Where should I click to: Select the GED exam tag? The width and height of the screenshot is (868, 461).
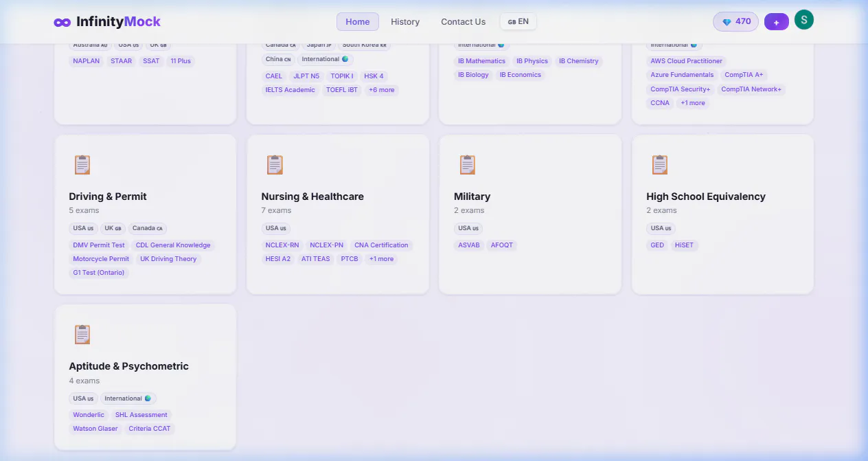point(657,245)
